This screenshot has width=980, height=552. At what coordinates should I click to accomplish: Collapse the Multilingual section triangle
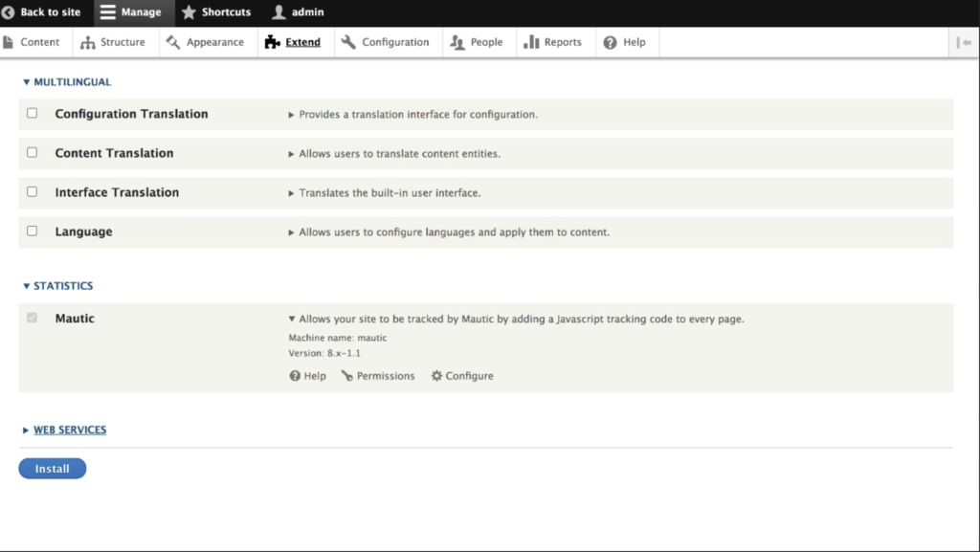(x=26, y=82)
